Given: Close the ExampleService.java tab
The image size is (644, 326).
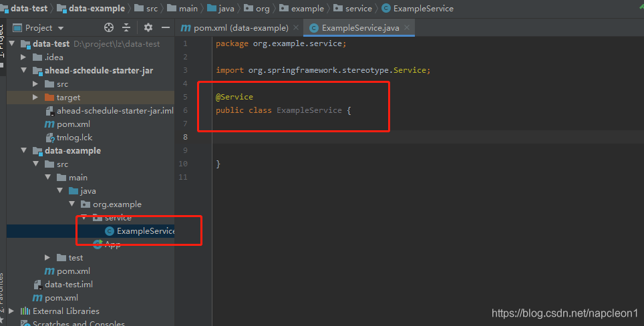Looking at the screenshot, I should click(x=407, y=27).
